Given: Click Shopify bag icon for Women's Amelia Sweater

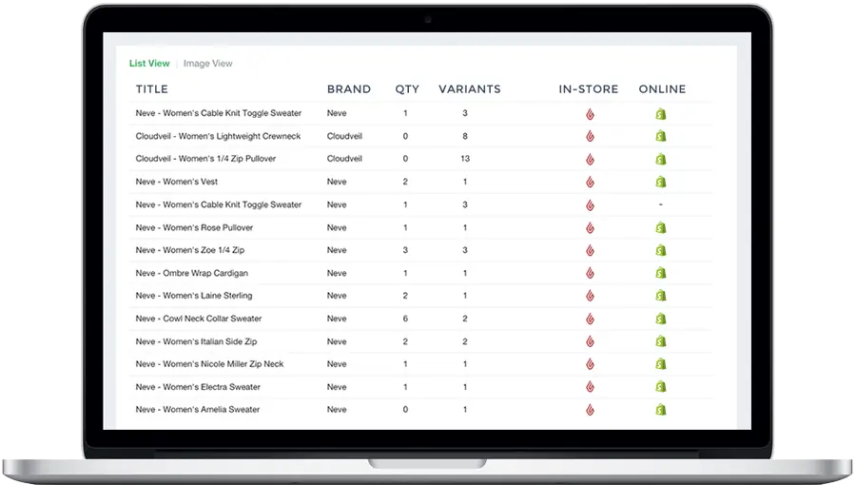Looking at the screenshot, I should [x=661, y=410].
